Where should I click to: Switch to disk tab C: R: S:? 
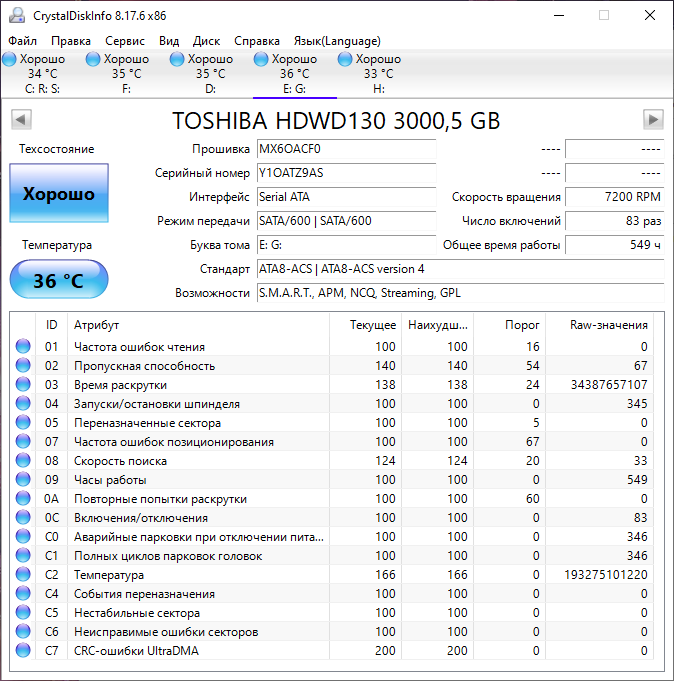pos(43,74)
